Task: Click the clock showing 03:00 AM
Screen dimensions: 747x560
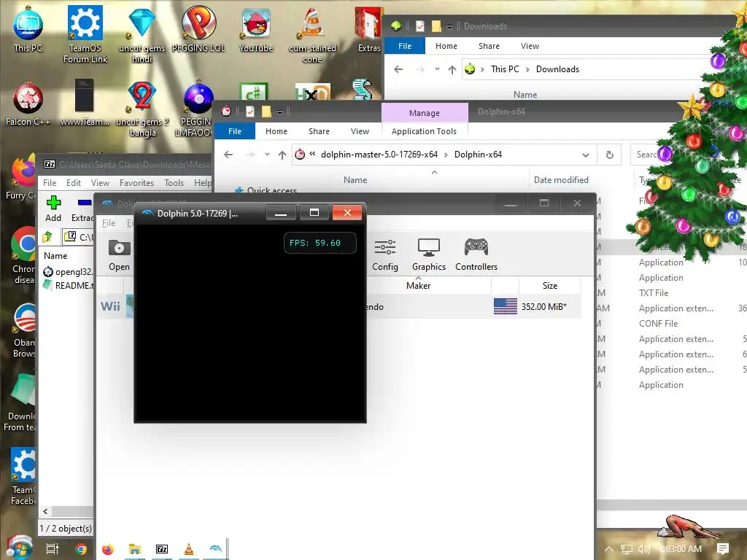Action: [x=682, y=549]
